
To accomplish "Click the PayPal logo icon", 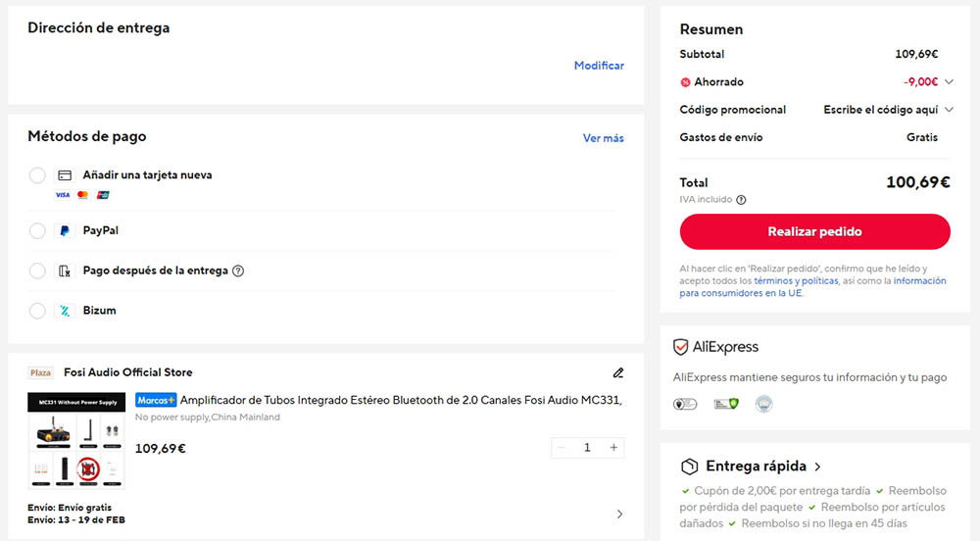I will (x=65, y=231).
